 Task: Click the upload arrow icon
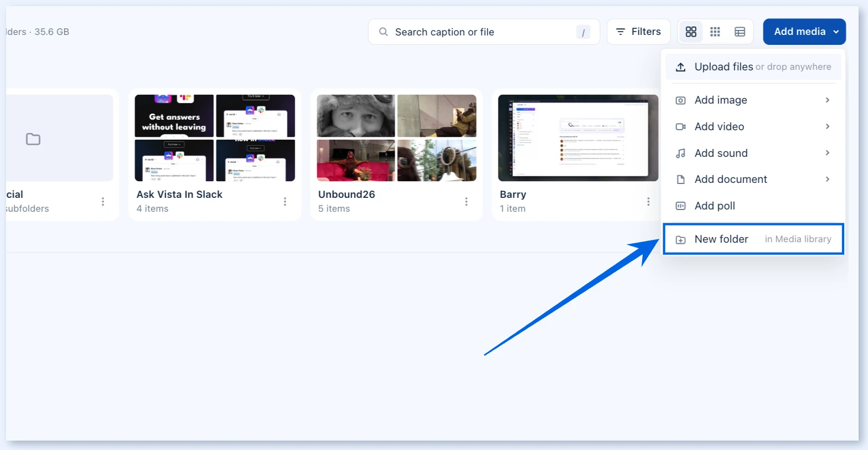(681, 67)
